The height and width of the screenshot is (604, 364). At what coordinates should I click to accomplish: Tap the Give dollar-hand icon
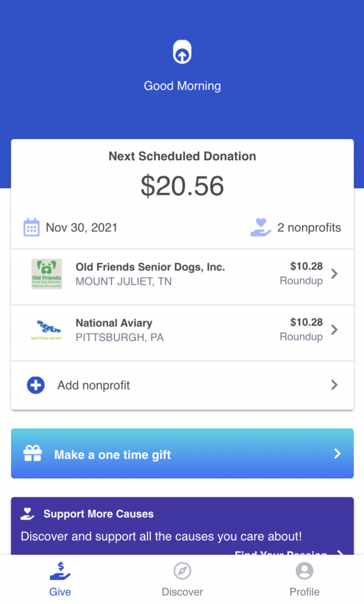[x=60, y=571]
